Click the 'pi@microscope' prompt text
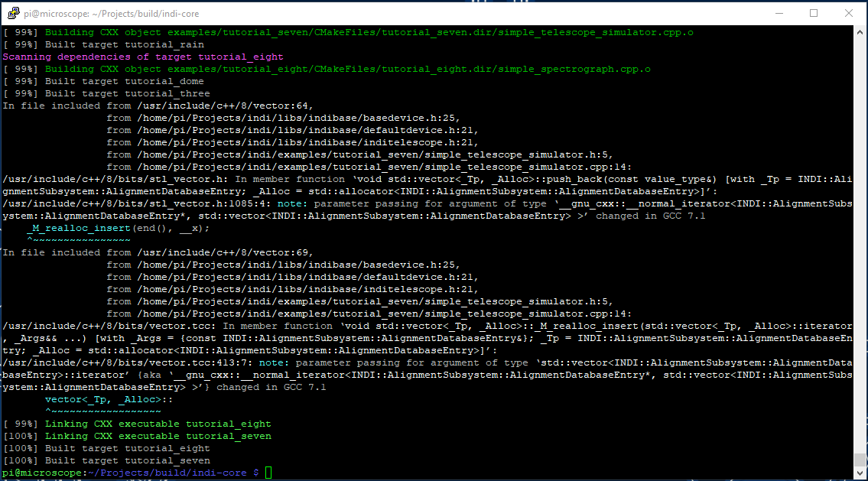The height and width of the screenshot is (481, 868). [x=43, y=473]
